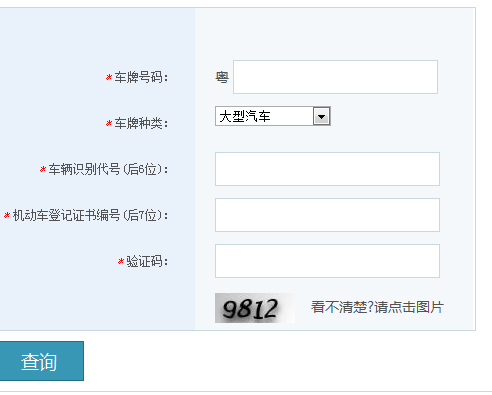Click the red asterisk before 验证码

(x=121, y=262)
